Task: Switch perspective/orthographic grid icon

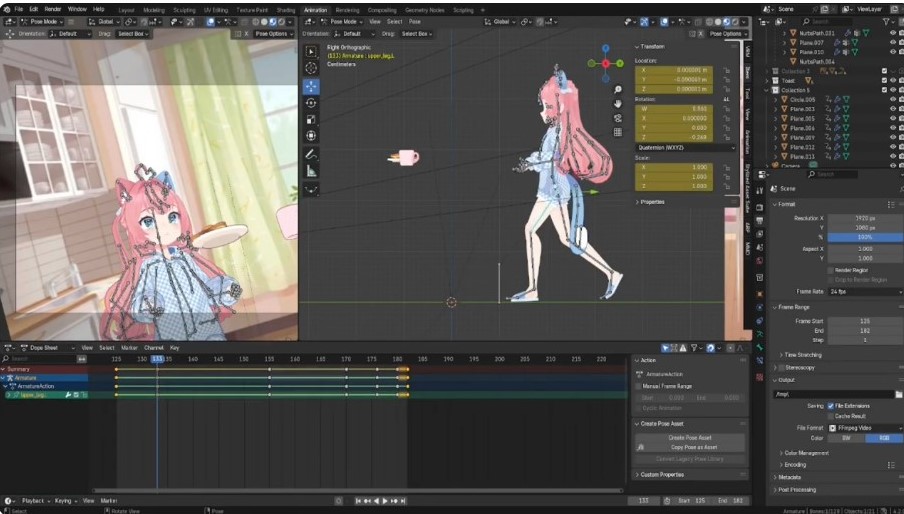Action: 617,133
